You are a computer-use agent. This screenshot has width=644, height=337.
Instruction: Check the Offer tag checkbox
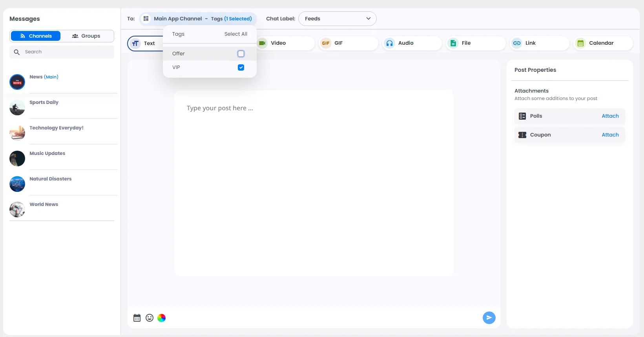coord(241,54)
